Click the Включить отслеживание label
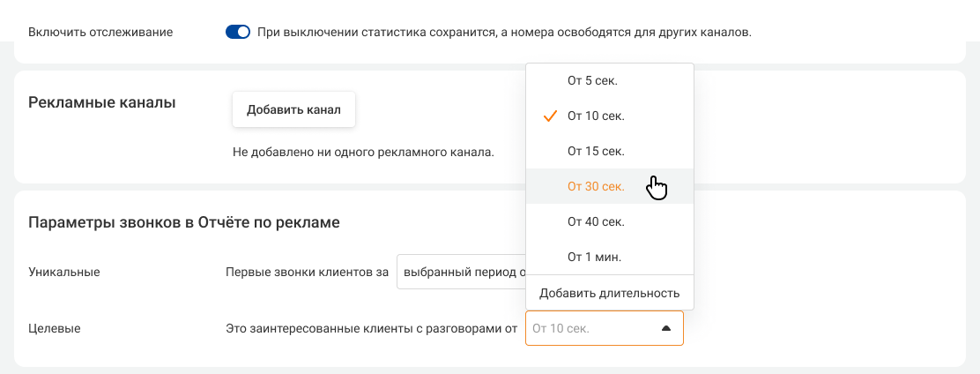Image resolution: width=980 pixels, height=374 pixels. pos(100,32)
